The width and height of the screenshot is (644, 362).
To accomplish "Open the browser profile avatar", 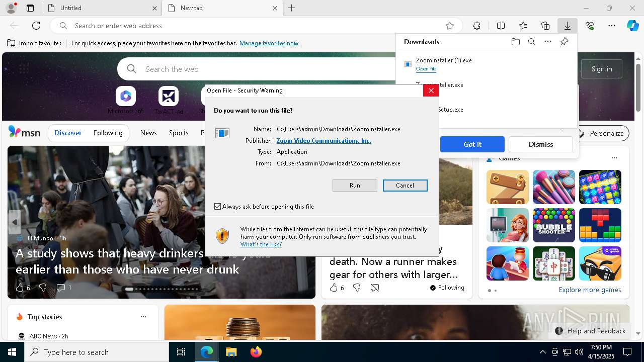I will point(11,8).
